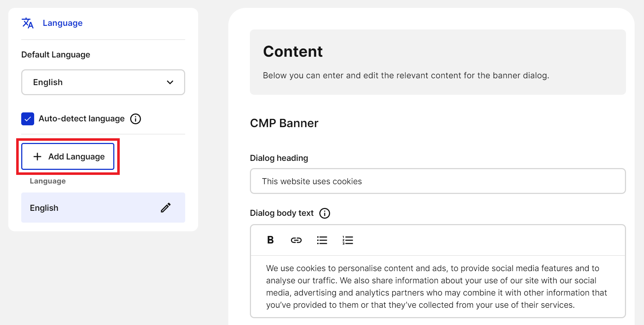The height and width of the screenshot is (325, 644).
Task: Click the translate Language icon
Action: [x=28, y=23]
